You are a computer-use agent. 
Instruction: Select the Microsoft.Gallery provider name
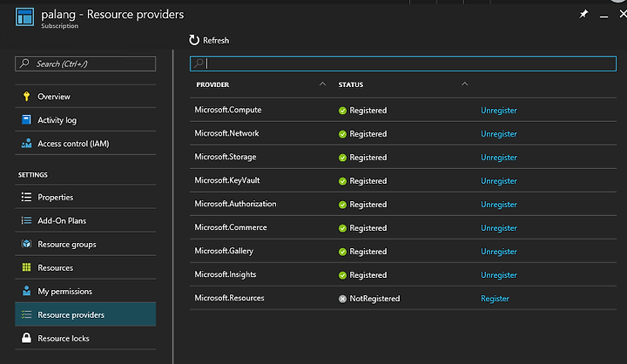pos(224,251)
